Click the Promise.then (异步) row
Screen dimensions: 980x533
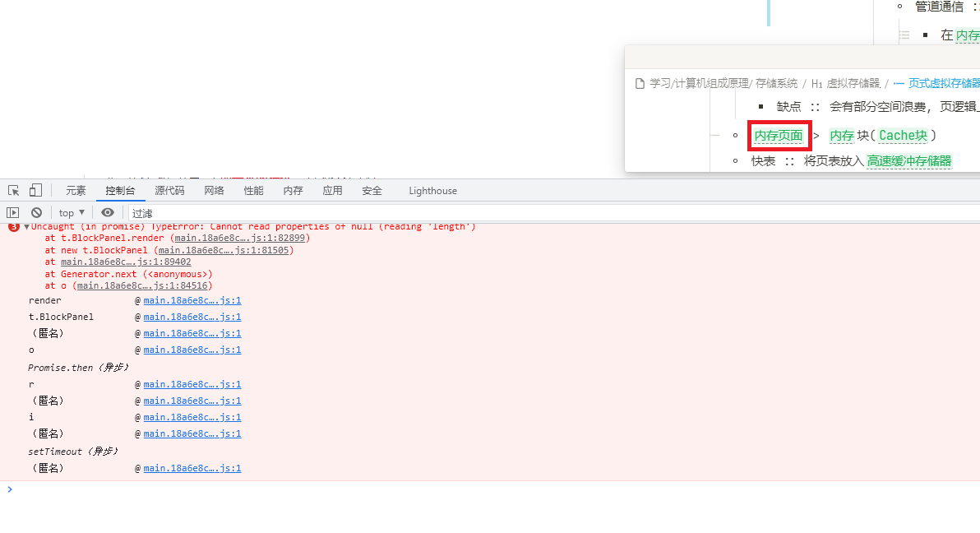pos(78,368)
